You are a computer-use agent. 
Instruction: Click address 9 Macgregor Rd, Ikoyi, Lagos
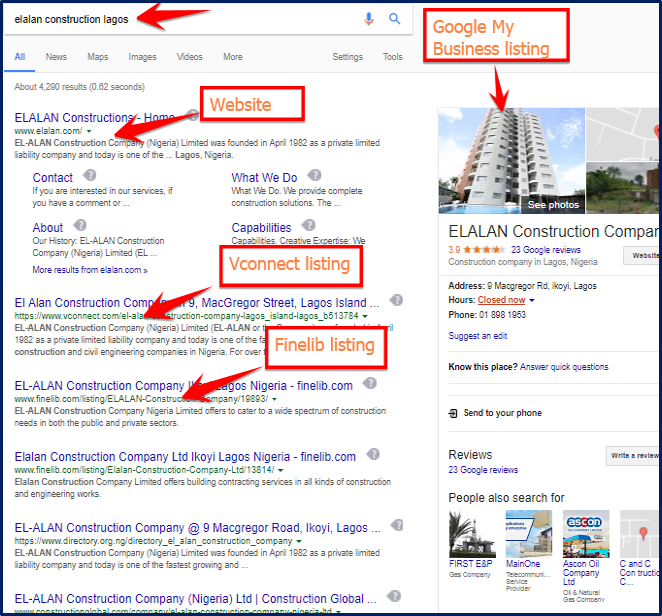click(x=542, y=286)
